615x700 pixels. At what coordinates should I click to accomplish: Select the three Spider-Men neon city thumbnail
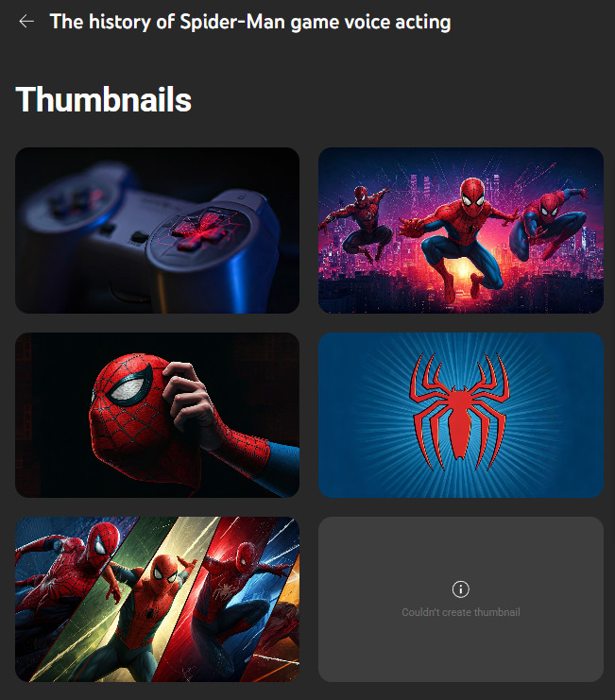(461, 230)
